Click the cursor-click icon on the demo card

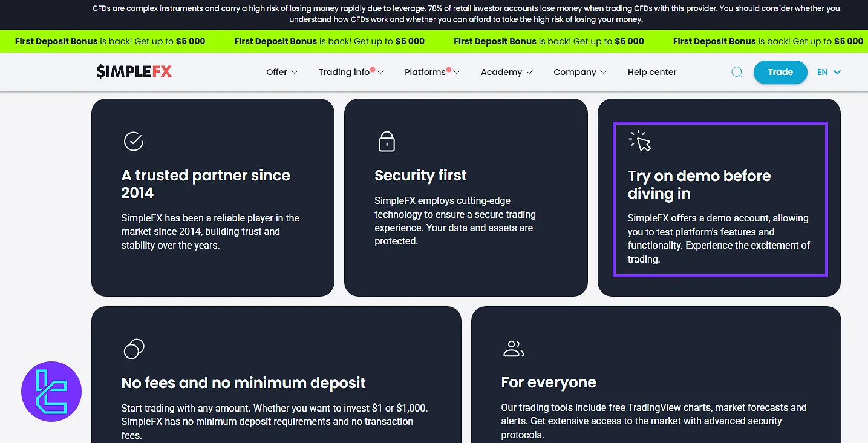640,141
